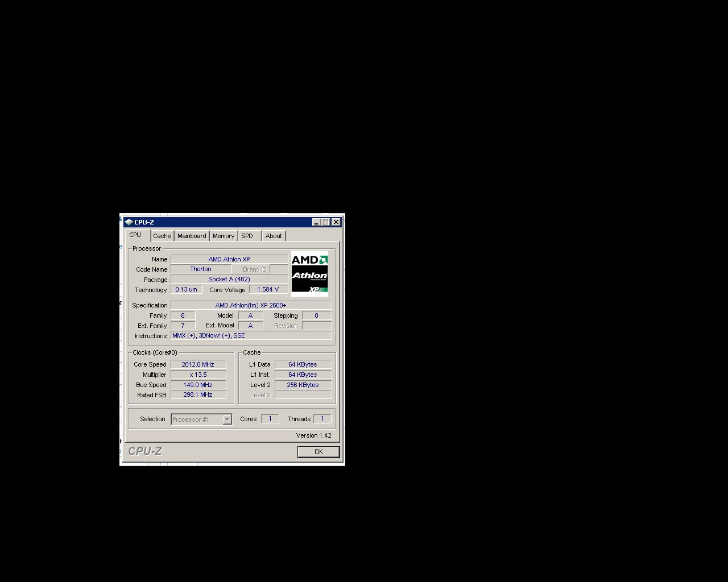Click the Core Speed value 2012.0 MHz
728x582 pixels.
198,364
